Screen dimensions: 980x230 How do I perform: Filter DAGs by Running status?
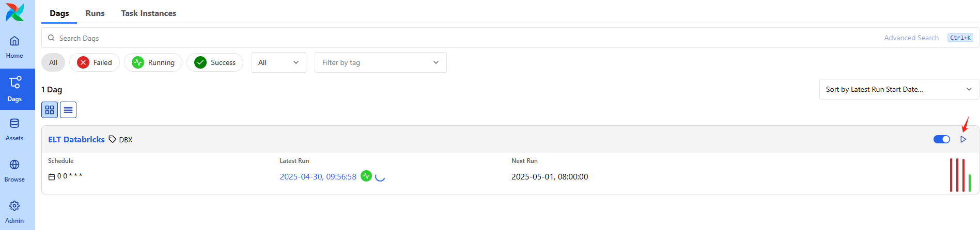coord(153,62)
